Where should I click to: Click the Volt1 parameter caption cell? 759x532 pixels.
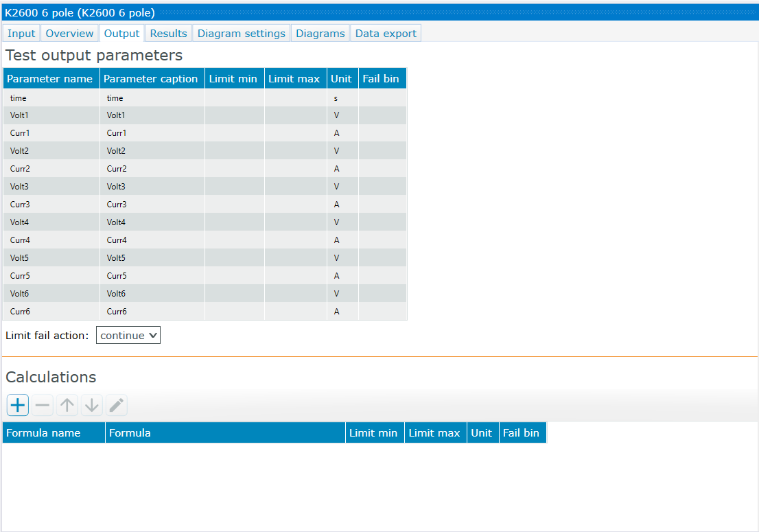tap(152, 115)
